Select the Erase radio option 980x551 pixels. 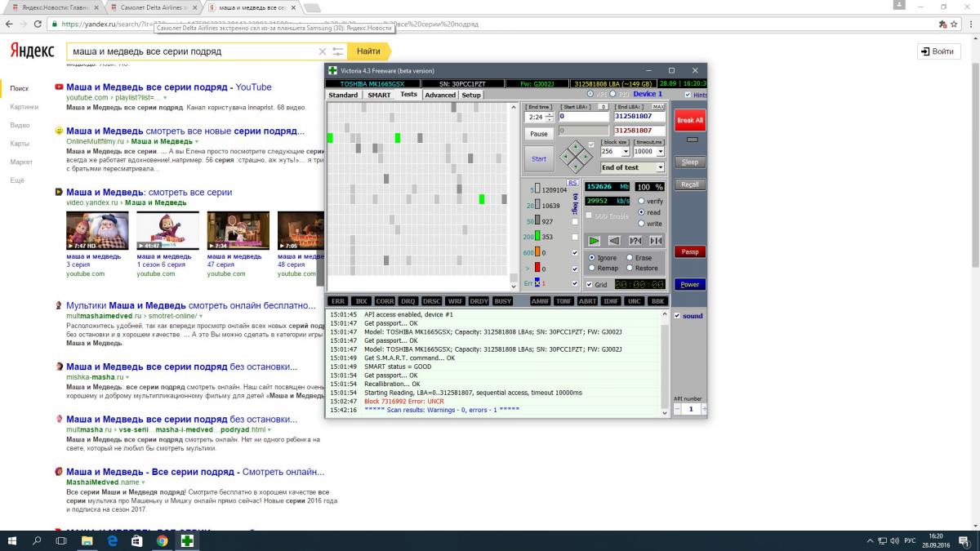[x=629, y=258]
